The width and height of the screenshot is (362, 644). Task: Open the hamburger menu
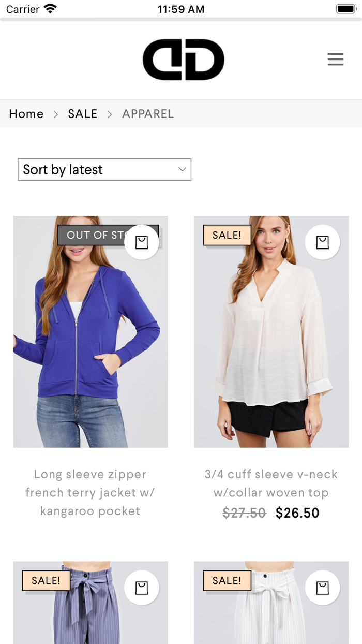(x=336, y=60)
